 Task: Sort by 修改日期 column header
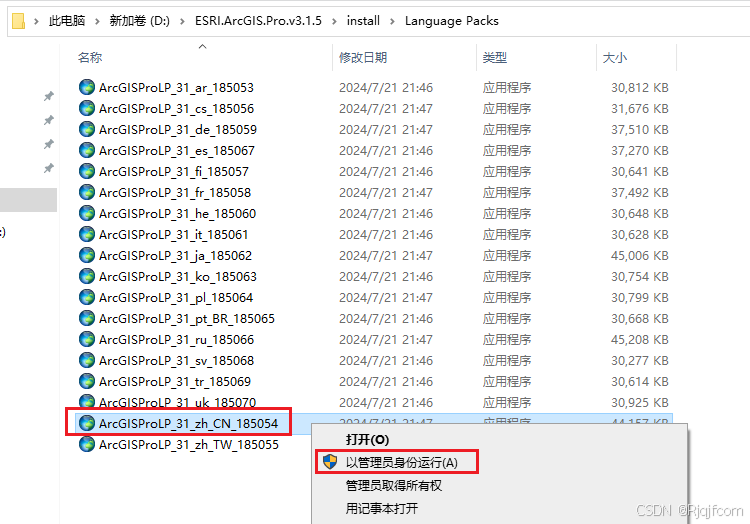pyautogui.click(x=363, y=57)
